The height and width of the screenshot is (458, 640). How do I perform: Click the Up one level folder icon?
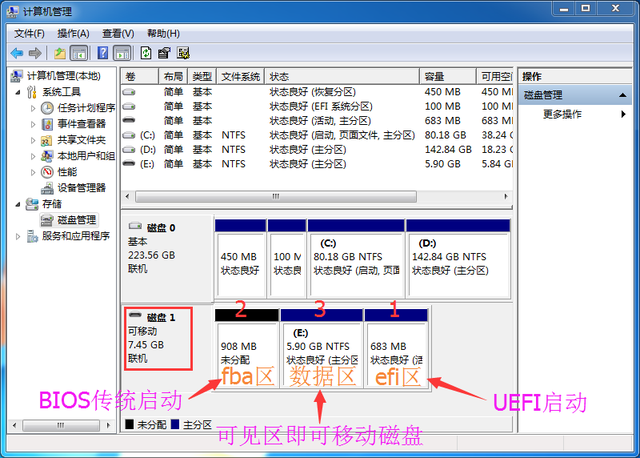pyautogui.click(x=60, y=53)
